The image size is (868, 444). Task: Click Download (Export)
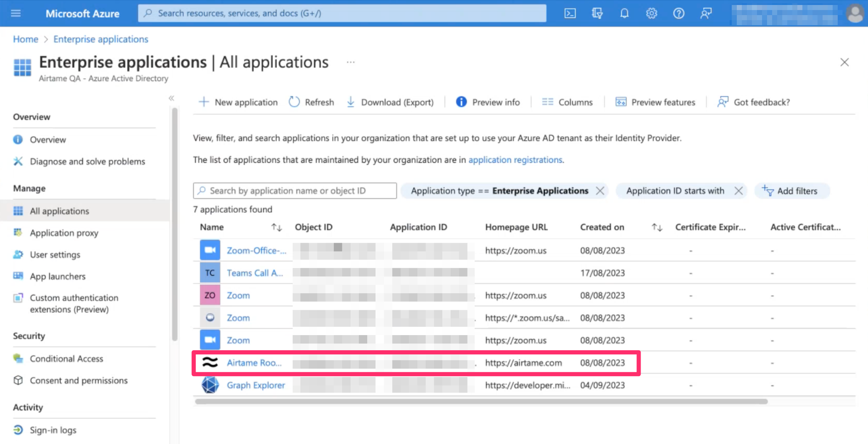coord(390,102)
